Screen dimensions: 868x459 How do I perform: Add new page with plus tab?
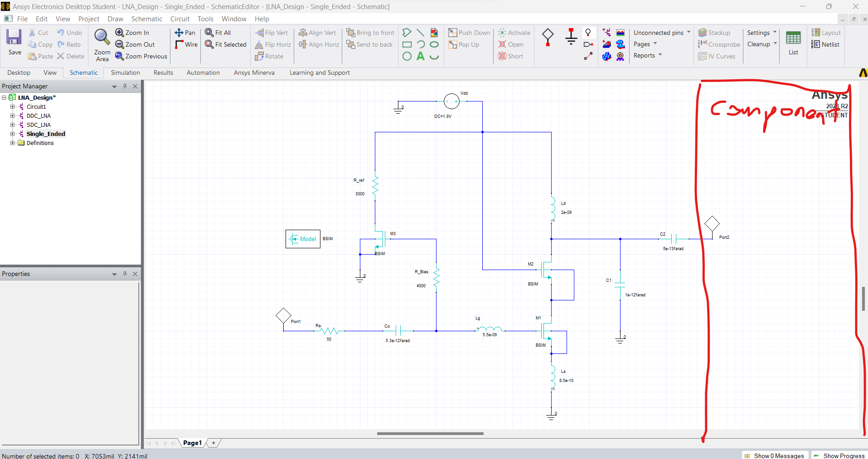coord(213,443)
